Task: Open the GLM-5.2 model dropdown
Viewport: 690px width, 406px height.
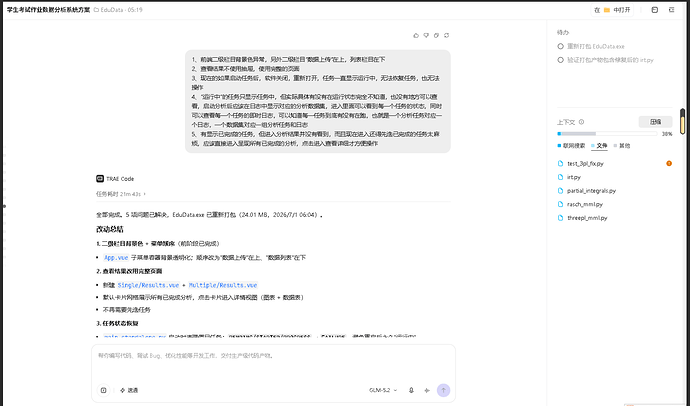Action: [x=383, y=390]
